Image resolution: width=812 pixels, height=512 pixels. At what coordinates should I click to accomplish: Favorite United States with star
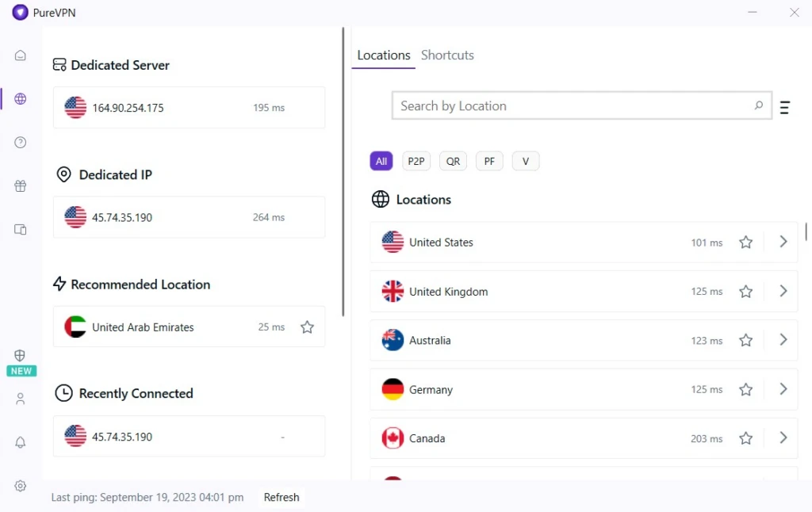tap(745, 243)
